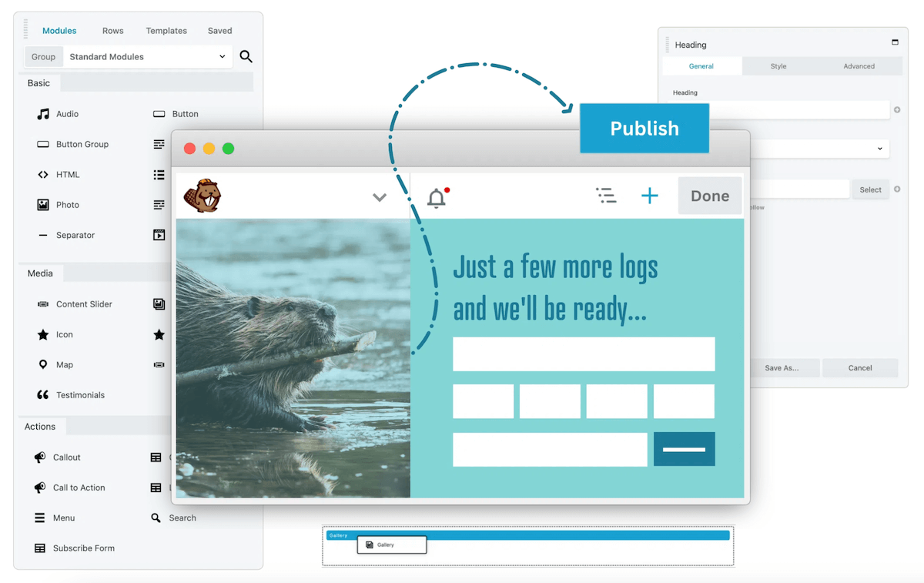Click the link field left of Select button
This screenshot has width=924, height=583.
pos(799,189)
